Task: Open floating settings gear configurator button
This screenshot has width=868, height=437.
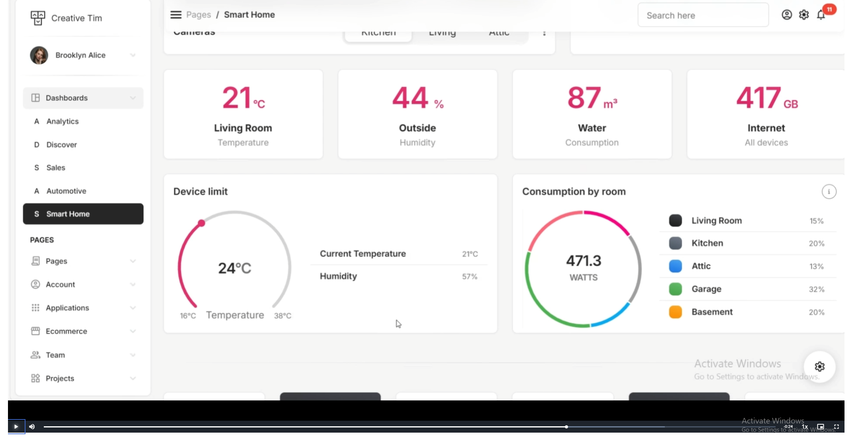Action: 819,366
